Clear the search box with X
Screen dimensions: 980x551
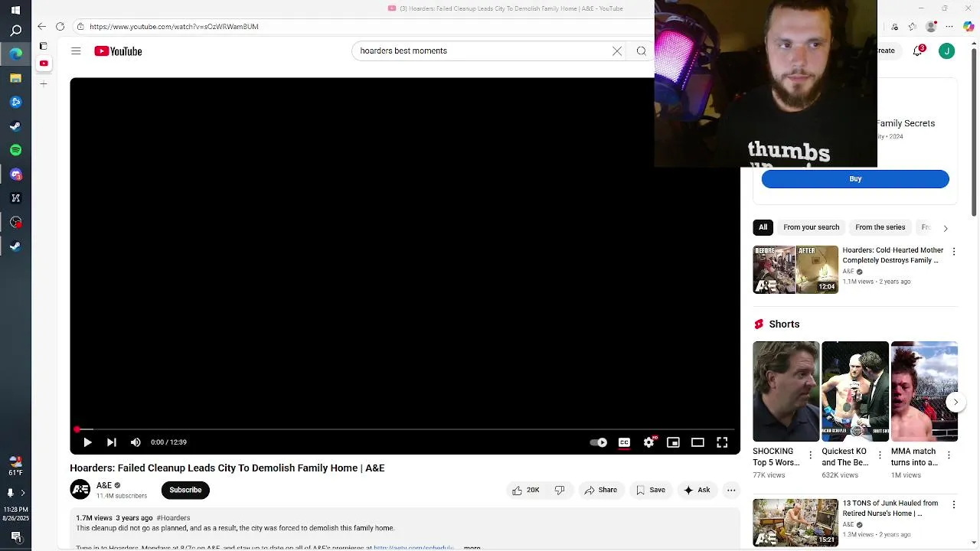click(617, 51)
